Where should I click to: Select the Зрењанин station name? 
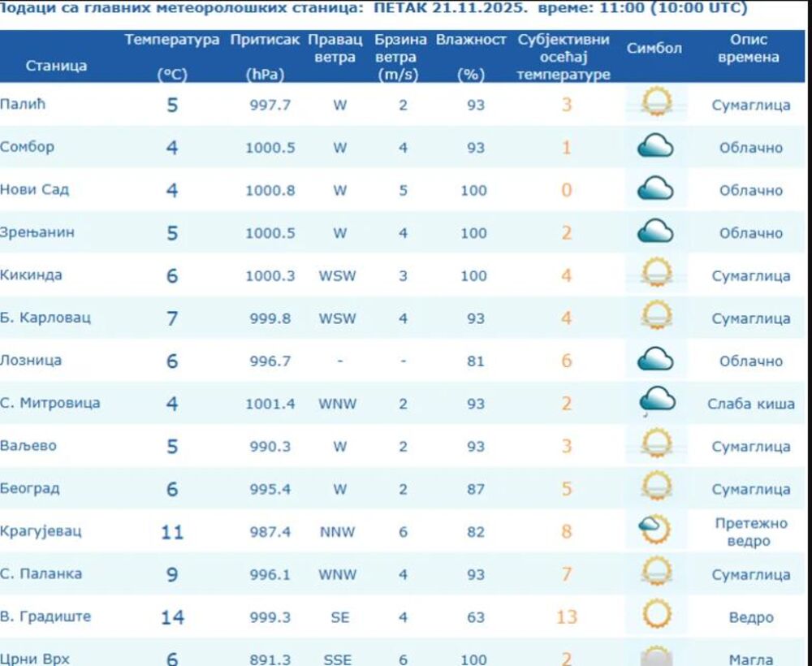click(x=37, y=232)
